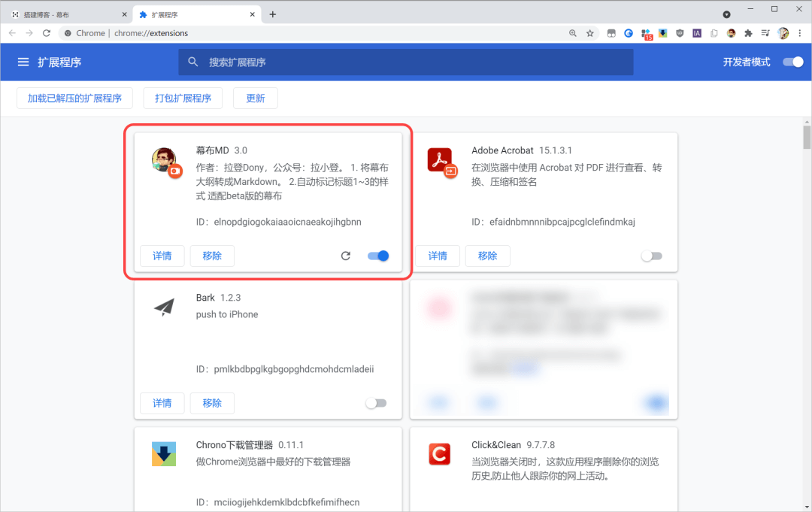
Task: Go forward with the forward arrow
Action: click(x=29, y=33)
